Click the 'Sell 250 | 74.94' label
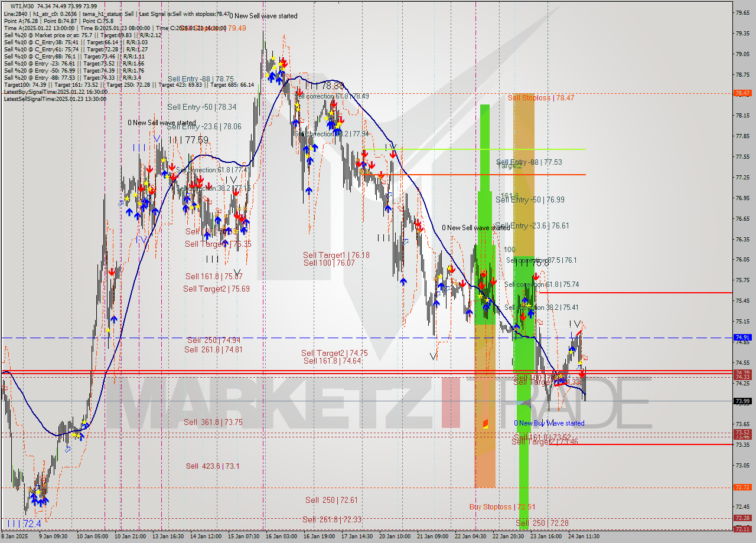Image resolution: width=756 pixels, height=543 pixels. click(x=213, y=340)
